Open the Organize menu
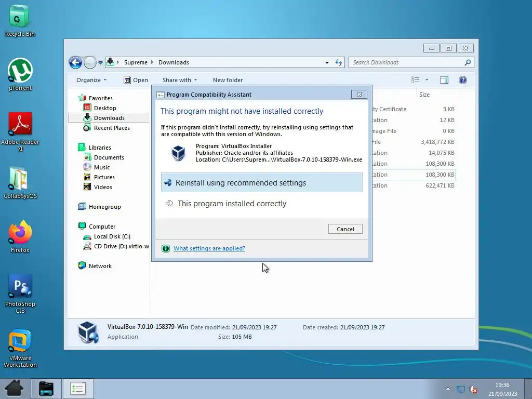The height and width of the screenshot is (399, 532). pyautogui.click(x=91, y=80)
